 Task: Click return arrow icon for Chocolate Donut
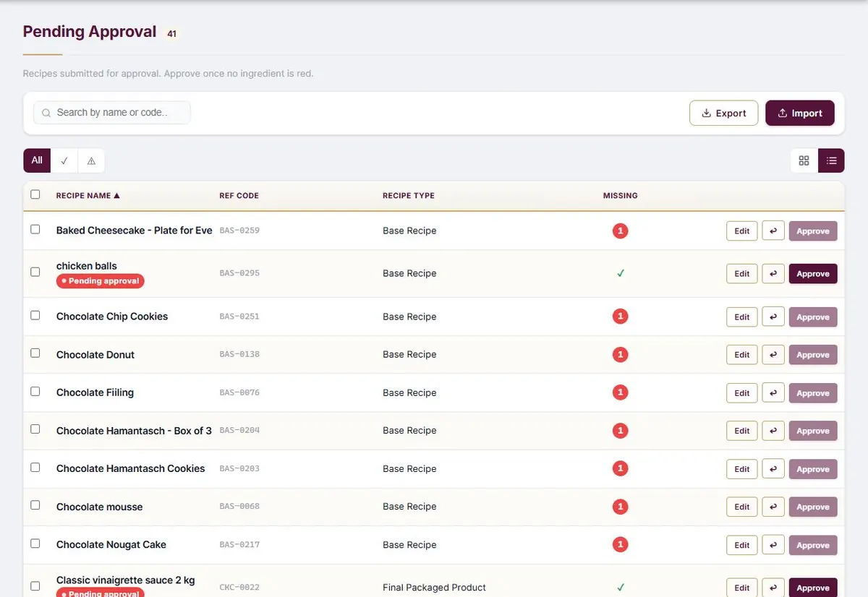[x=773, y=355]
